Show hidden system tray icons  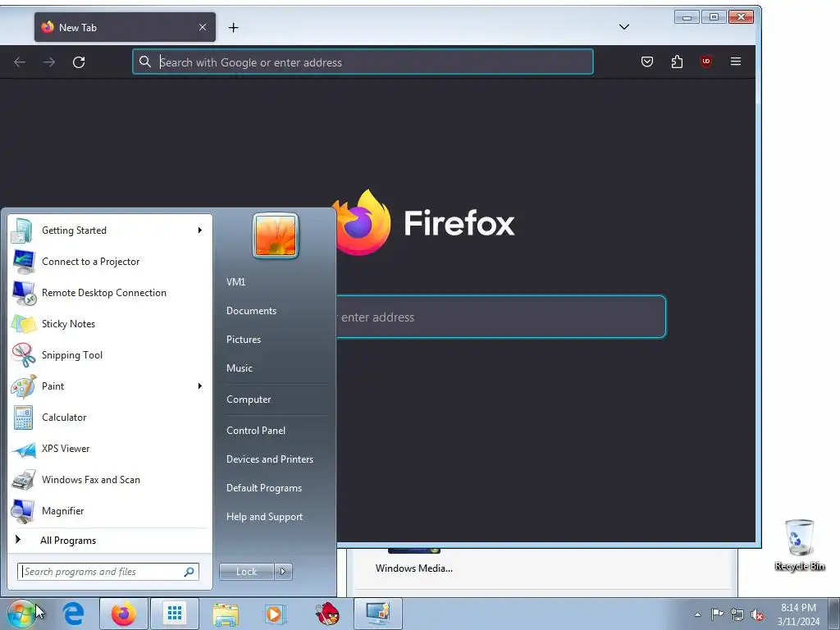point(697,614)
